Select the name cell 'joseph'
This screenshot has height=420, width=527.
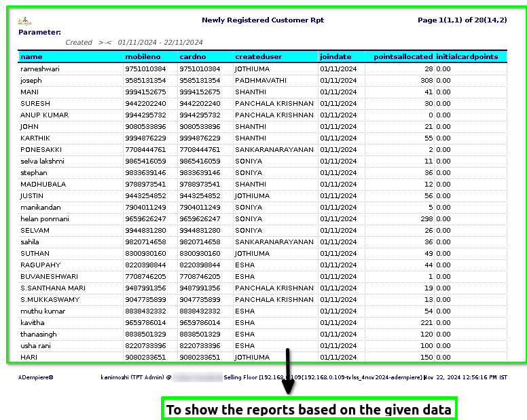point(31,81)
